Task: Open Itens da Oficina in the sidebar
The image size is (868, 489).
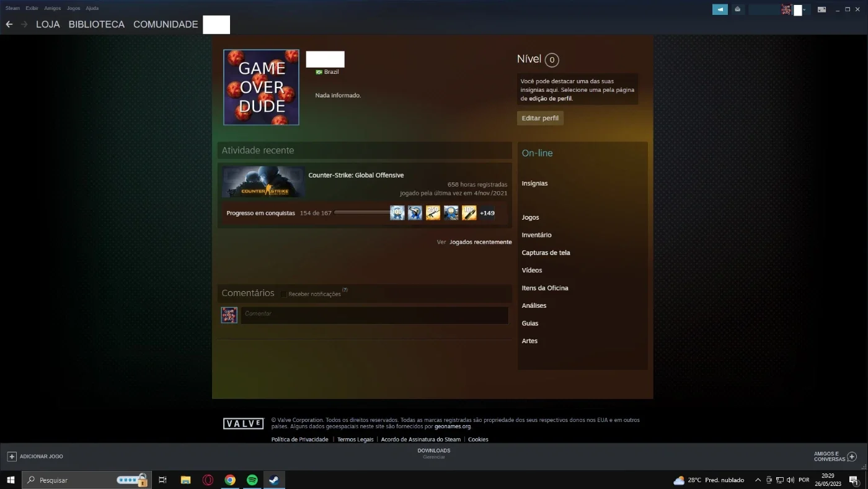Action: [545, 288]
